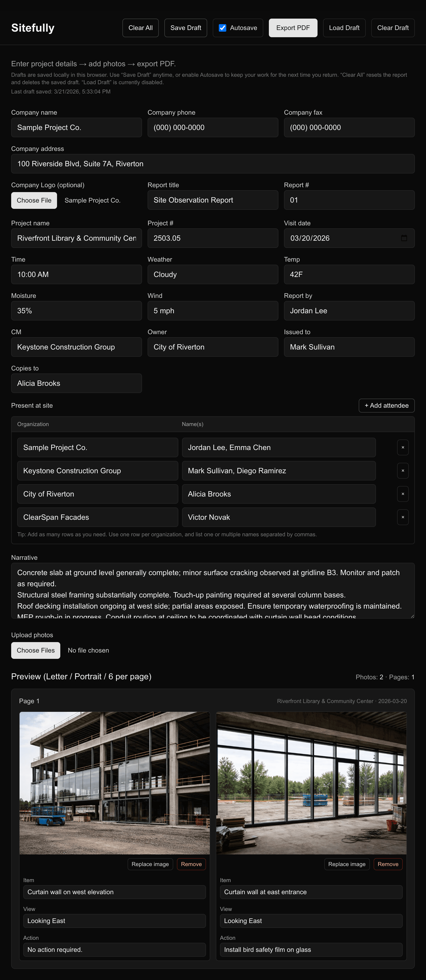Remove the City of Riverton attendee row
The height and width of the screenshot is (980, 426).
click(x=403, y=494)
